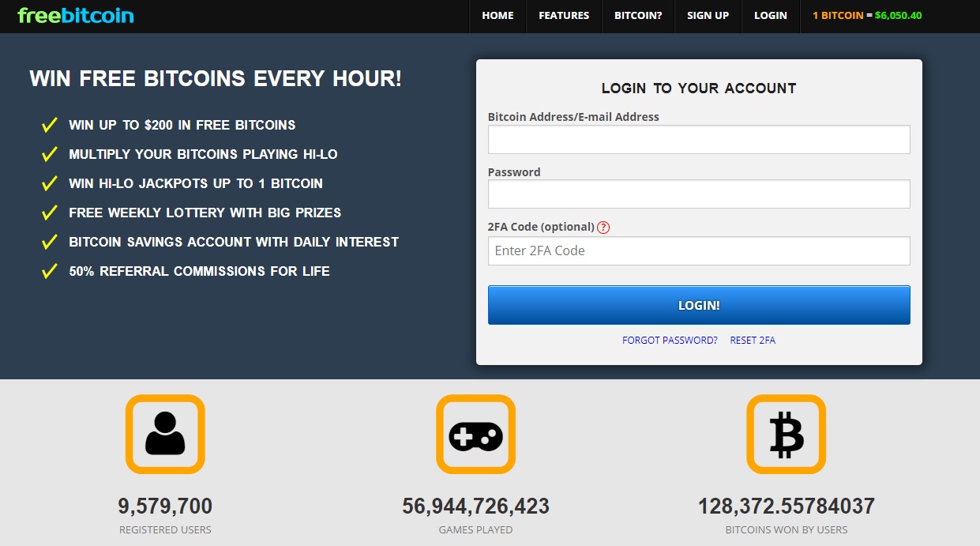The image size is (980, 546).
Task: Navigate to SIGN UP
Action: point(708,16)
